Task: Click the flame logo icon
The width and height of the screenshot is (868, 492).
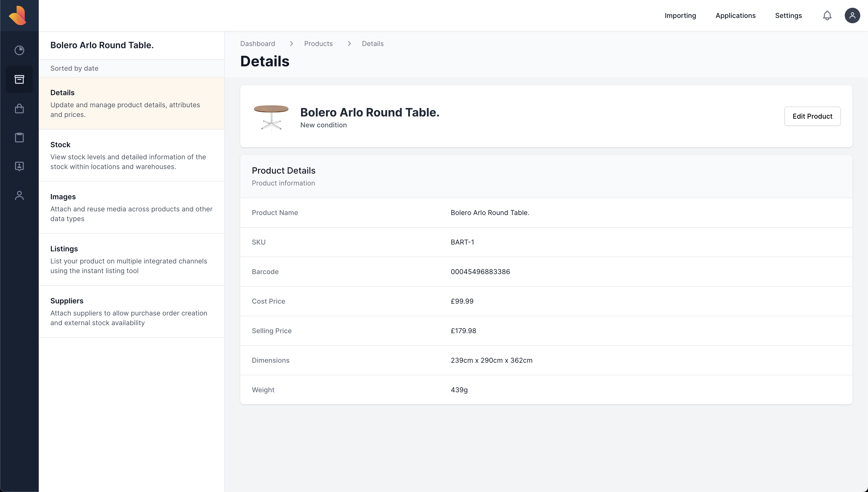Action: [18, 15]
